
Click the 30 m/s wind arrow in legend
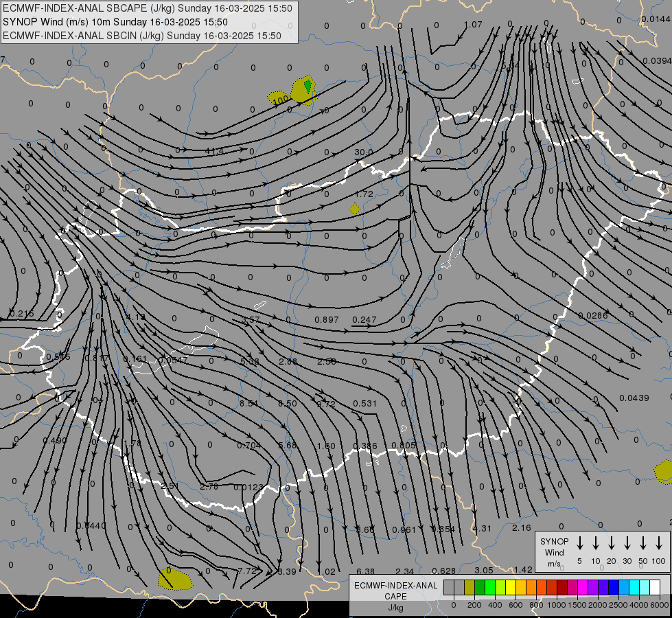(x=627, y=543)
